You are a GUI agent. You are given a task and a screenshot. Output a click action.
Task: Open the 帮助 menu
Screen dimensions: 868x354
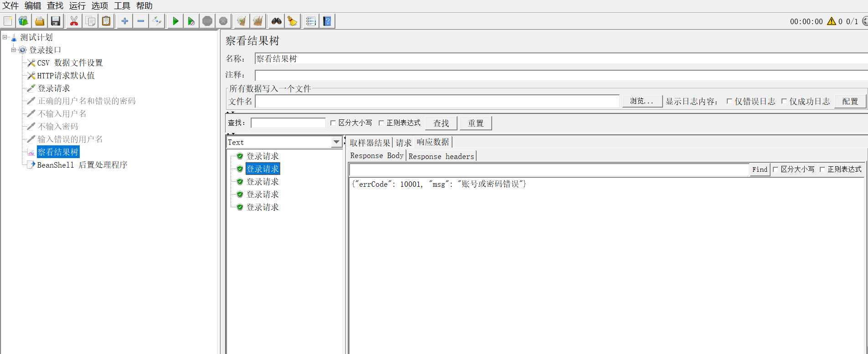[144, 6]
